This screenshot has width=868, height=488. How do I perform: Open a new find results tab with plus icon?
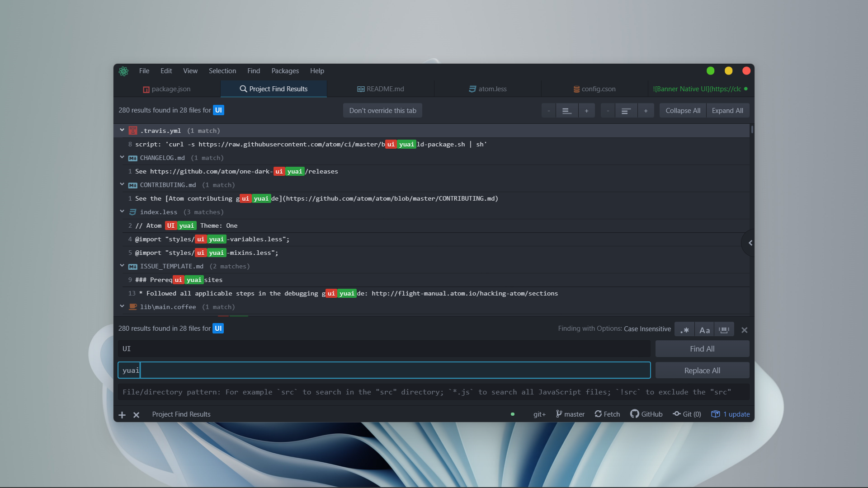[x=122, y=414]
